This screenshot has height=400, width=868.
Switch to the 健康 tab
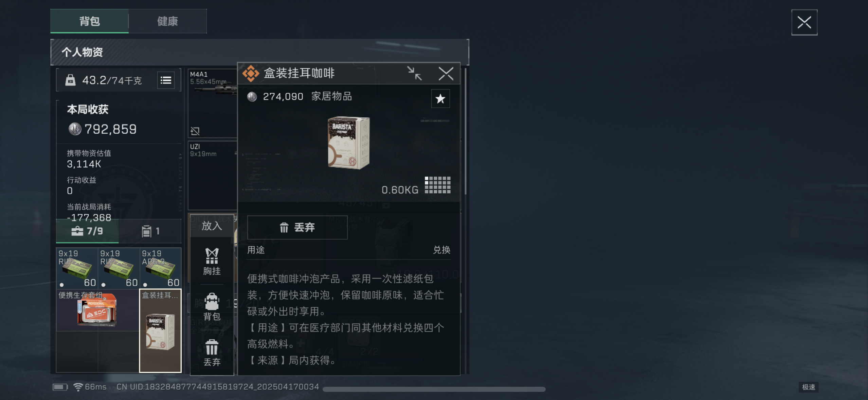click(167, 21)
